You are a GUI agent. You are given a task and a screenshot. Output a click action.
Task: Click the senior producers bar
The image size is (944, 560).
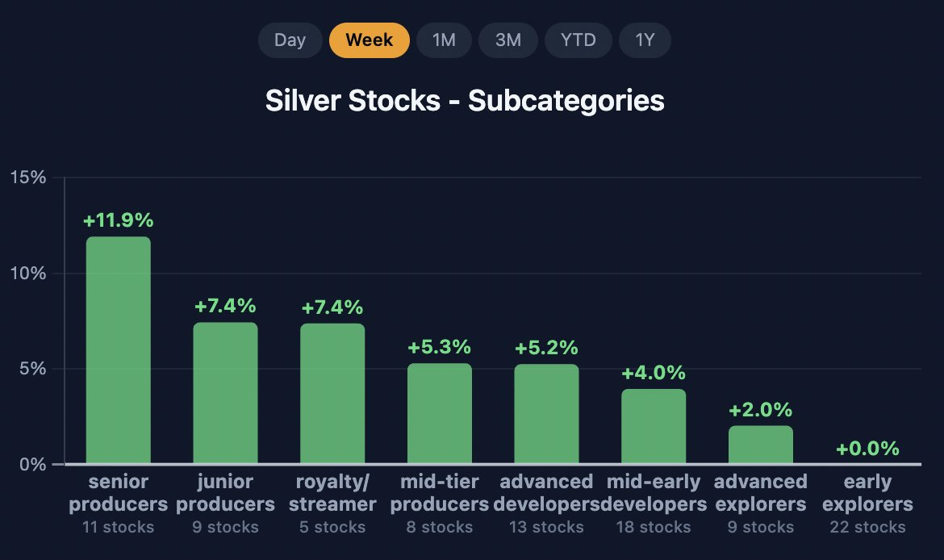(119, 350)
